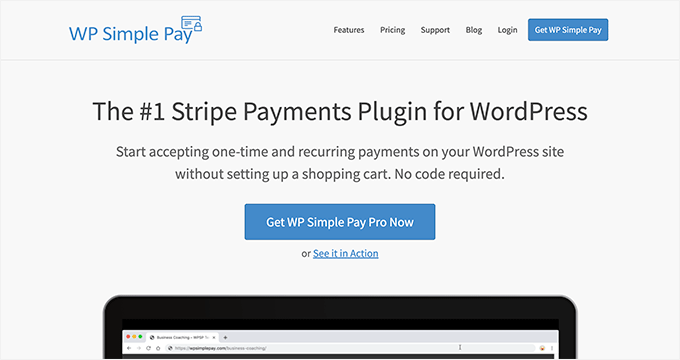
Task: Follow the See it in Action link
Action: (x=346, y=253)
